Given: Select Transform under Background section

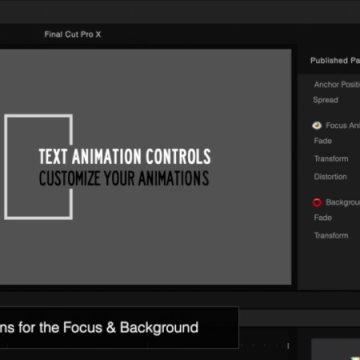Looking at the screenshot, I should point(331,236).
